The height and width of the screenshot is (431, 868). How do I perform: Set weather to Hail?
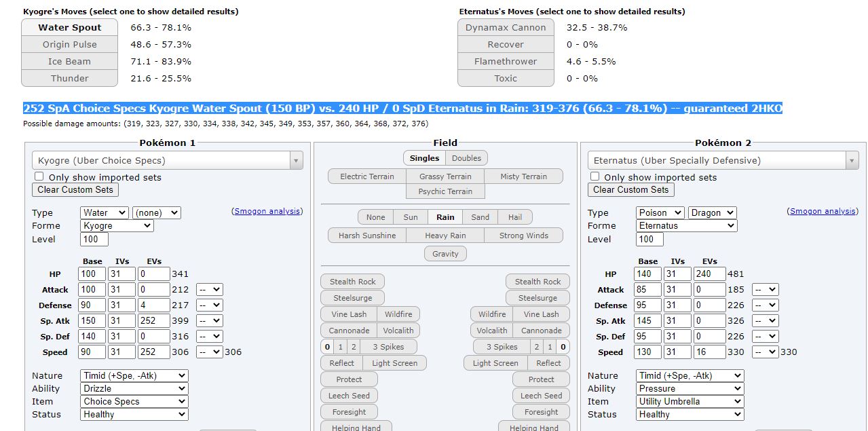[x=515, y=217]
